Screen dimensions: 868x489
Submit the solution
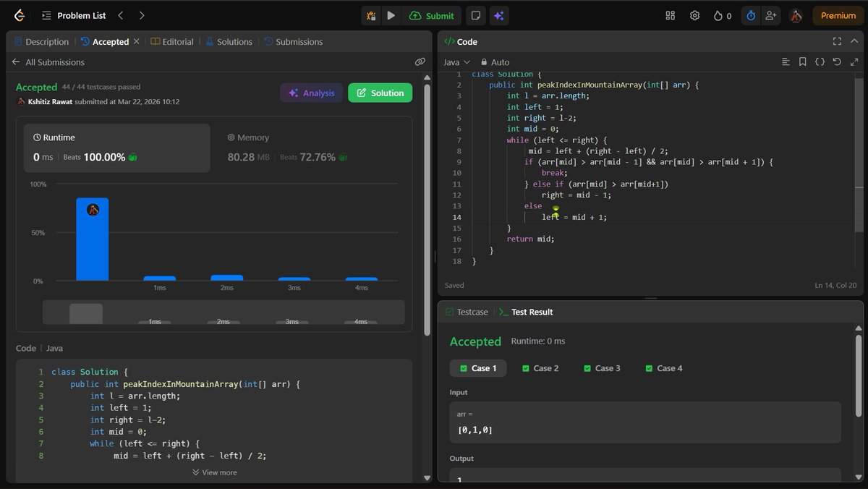432,15
